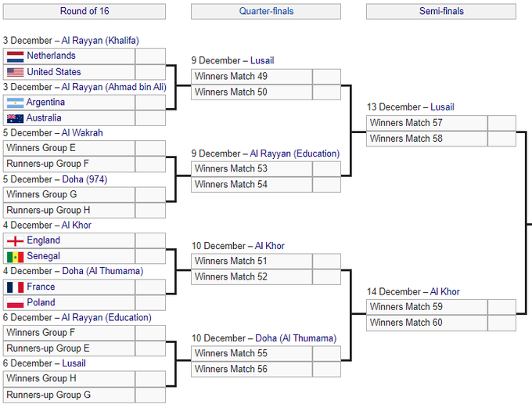Screen dimensions: 532x408
Task: Open the Quarter-finals header link
Action: [x=265, y=11]
